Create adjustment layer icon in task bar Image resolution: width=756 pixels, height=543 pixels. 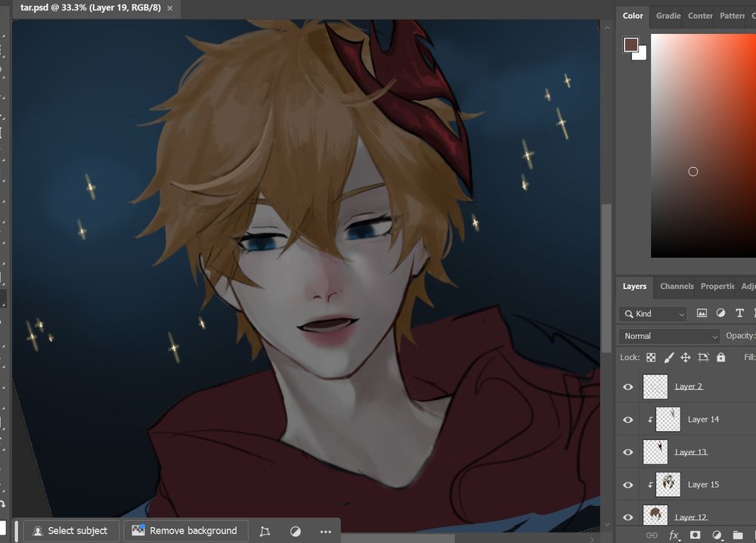click(x=295, y=531)
